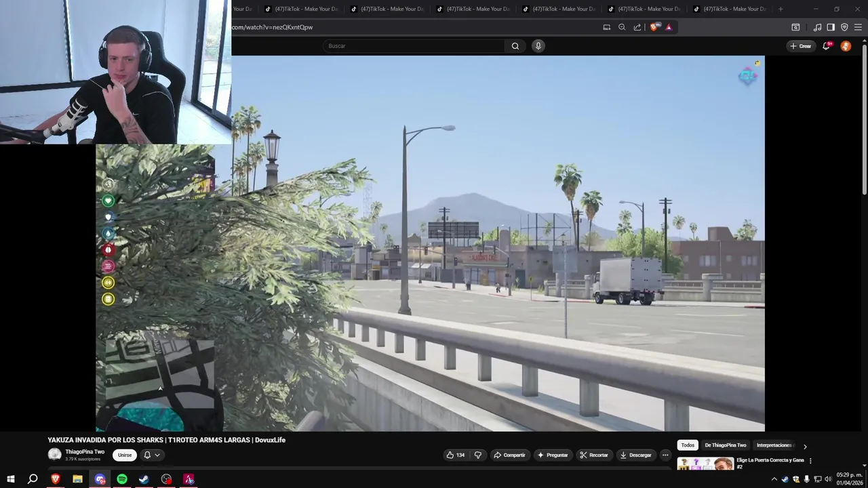Open Windows taskbar search

33,479
